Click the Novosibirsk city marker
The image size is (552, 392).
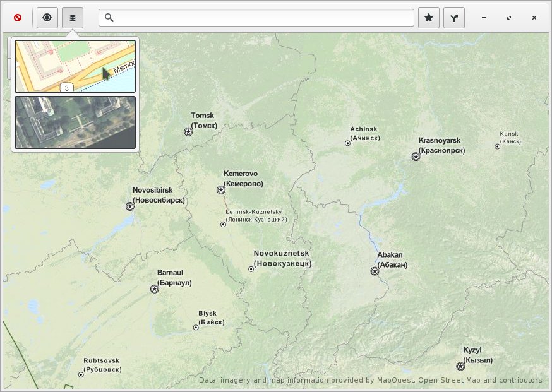pos(130,206)
